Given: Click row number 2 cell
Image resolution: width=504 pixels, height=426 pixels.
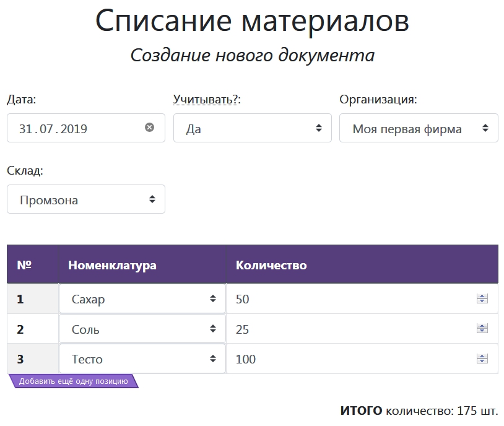Looking at the screenshot, I should coord(20,329).
